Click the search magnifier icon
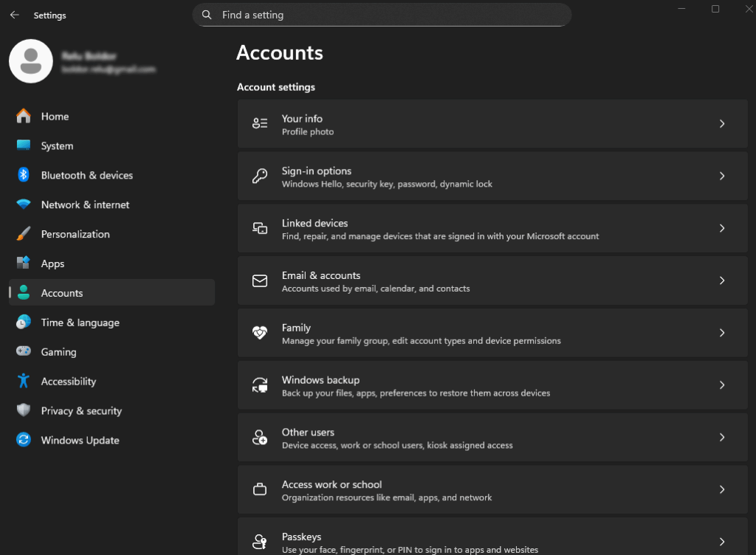Screen dimensions: 756x555 [x=207, y=15]
